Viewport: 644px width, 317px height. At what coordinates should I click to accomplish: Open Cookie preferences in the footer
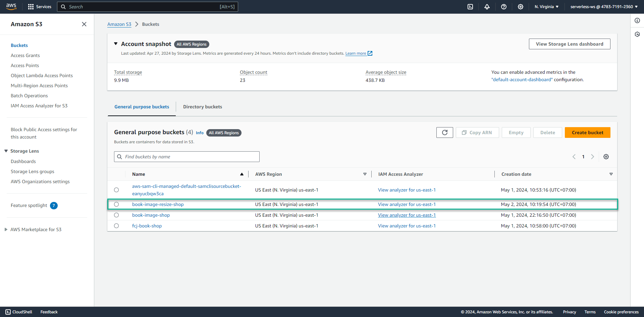tap(621, 312)
